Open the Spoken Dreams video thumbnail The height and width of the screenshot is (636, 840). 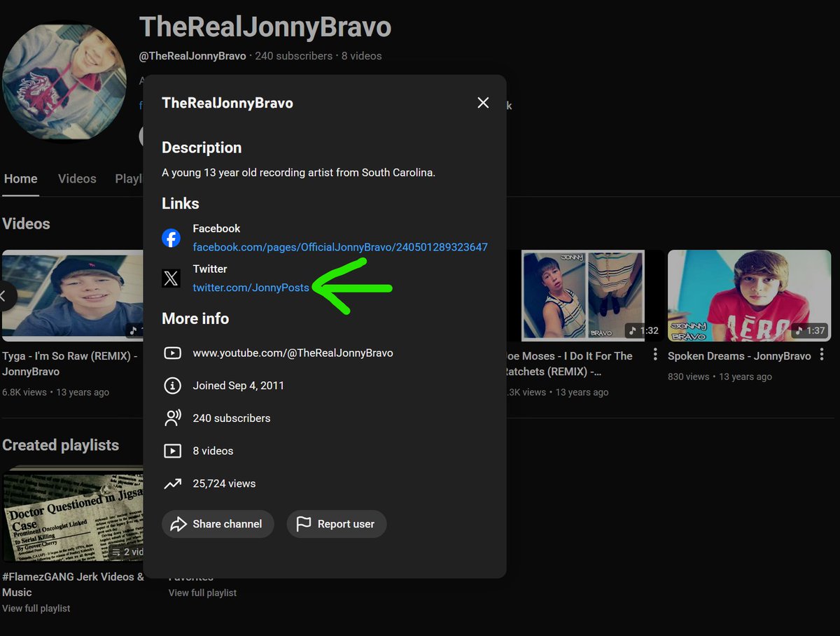pos(749,295)
